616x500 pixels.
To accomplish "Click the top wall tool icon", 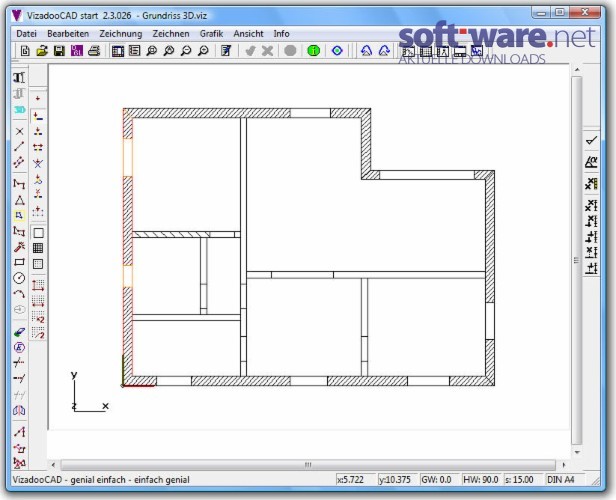I will click(x=19, y=77).
